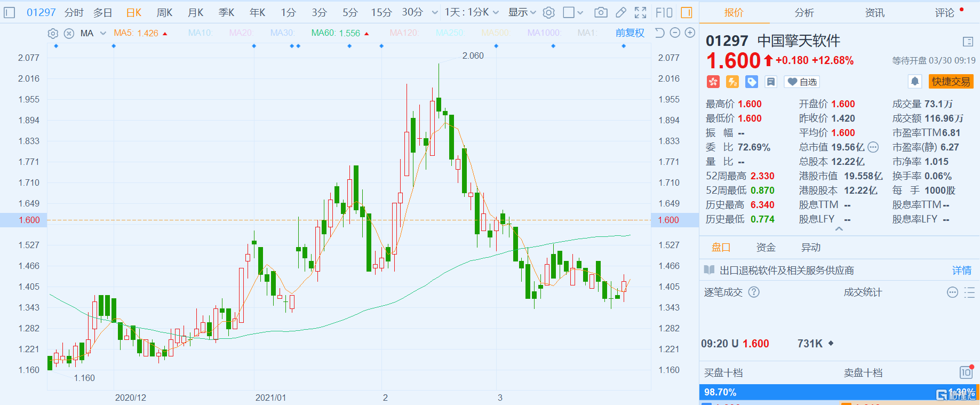Zoom out chart with minus icon

point(675,33)
